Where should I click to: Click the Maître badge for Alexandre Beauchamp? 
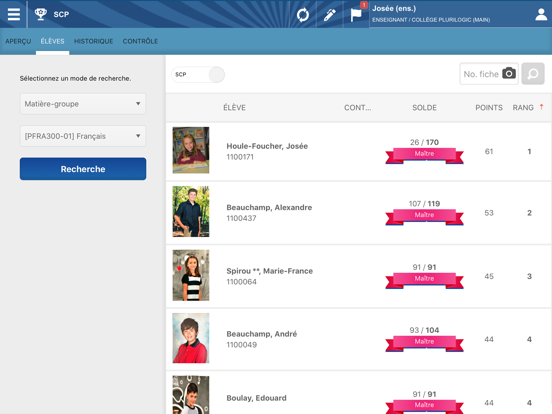(424, 217)
